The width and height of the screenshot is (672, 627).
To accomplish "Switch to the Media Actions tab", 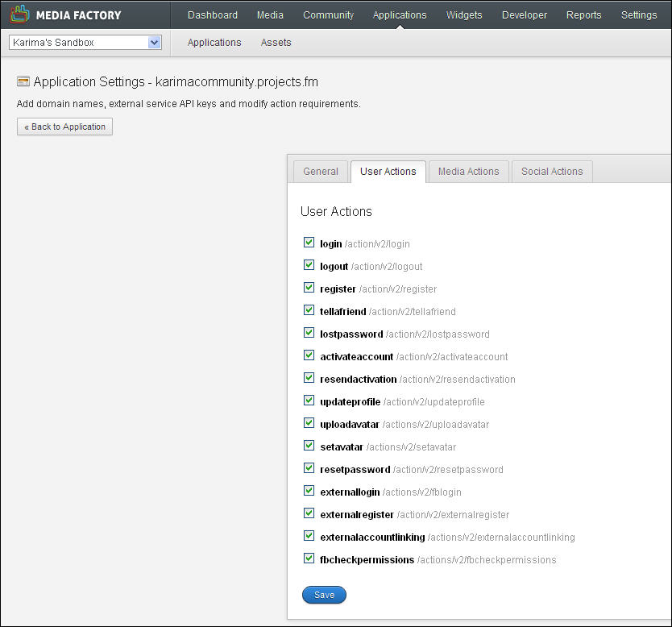I will click(468, 172).
